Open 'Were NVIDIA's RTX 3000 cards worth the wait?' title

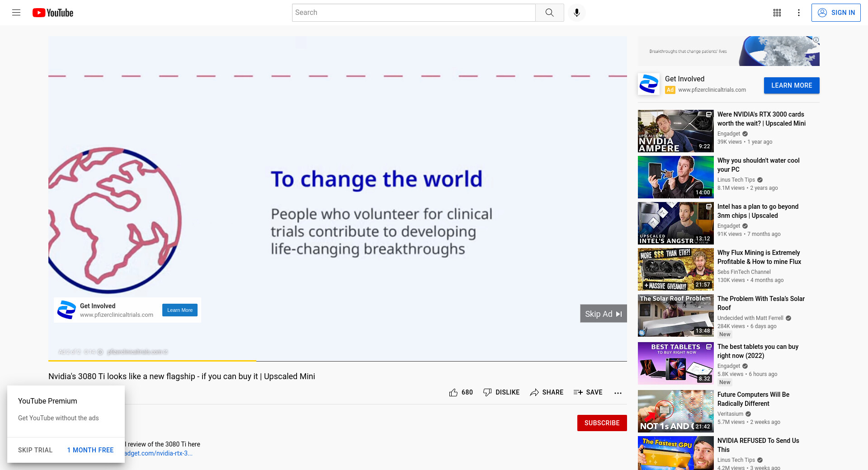click(761, 119)
